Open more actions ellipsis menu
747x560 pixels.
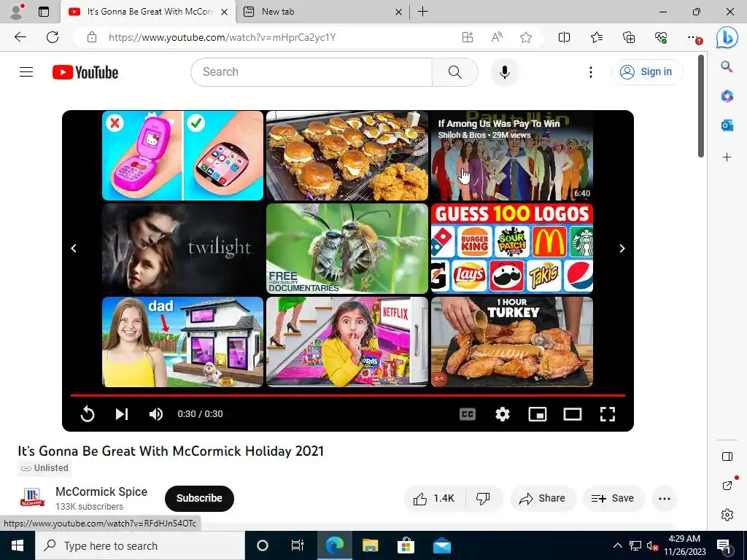pos(664,499)
